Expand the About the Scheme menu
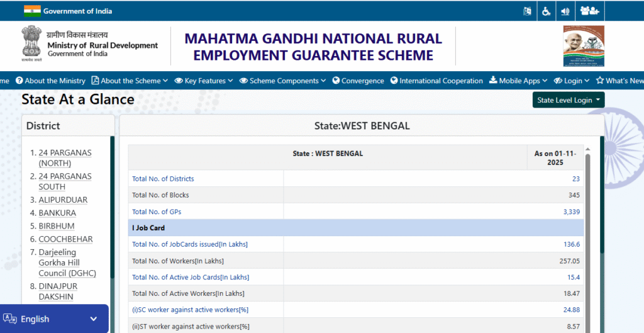This screenshot has width=644, height=333. (x=130, y=81)
